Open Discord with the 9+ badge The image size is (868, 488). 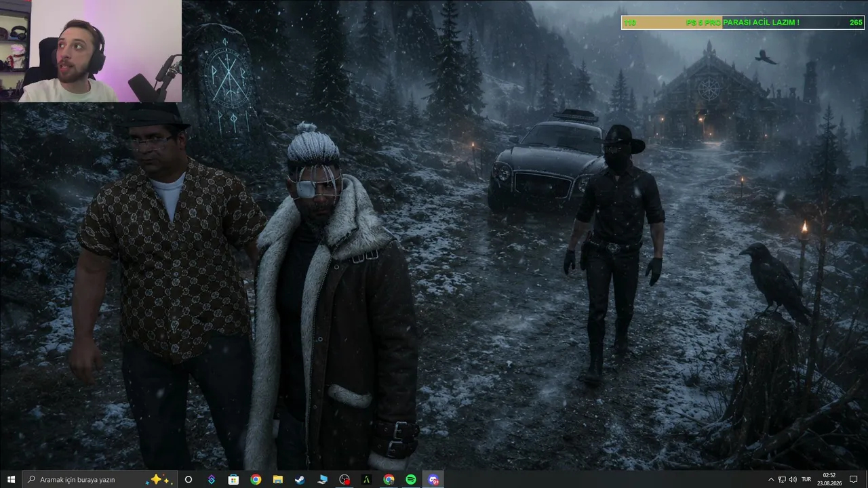[x=433, y=479]
